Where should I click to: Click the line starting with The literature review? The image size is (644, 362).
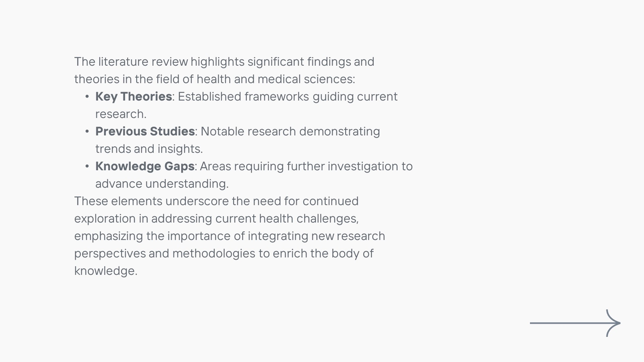coord(224,62)
